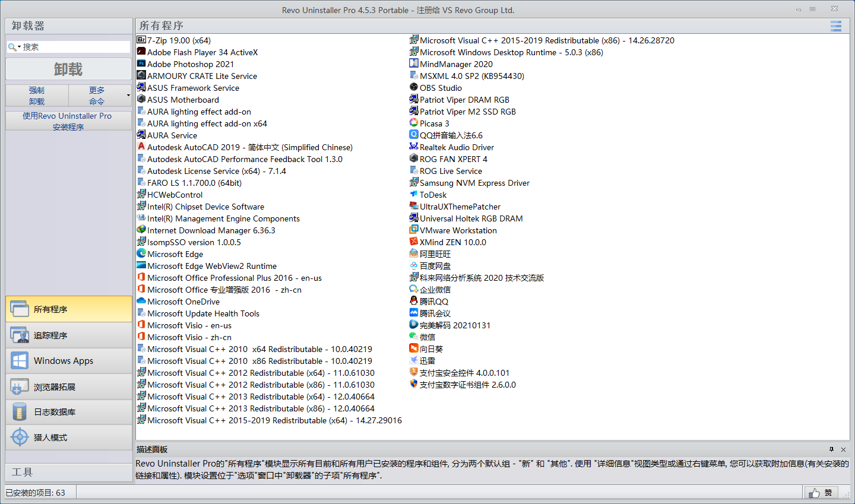Viewport: 855px width, 504px height.
Task: Collapse the 卸载器 section header
Action: (69, 26)
